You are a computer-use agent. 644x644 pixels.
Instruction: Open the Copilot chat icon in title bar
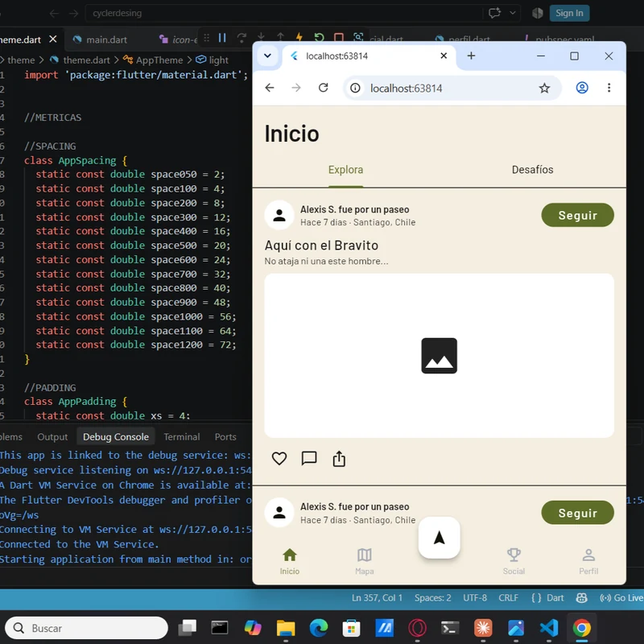495,13
